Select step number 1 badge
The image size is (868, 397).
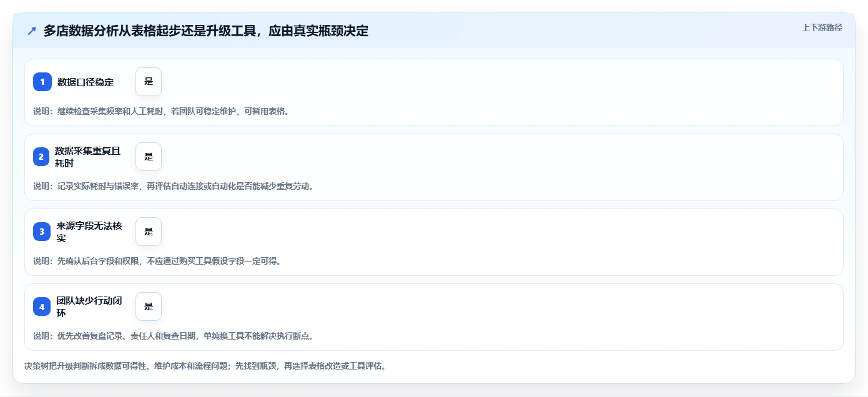[x=42, y=82]
